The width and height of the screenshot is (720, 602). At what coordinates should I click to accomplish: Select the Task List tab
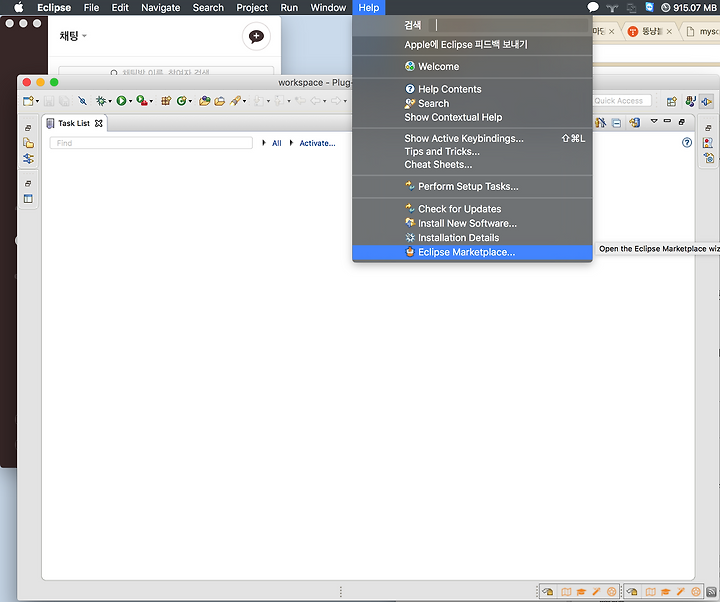click(73, 123)
